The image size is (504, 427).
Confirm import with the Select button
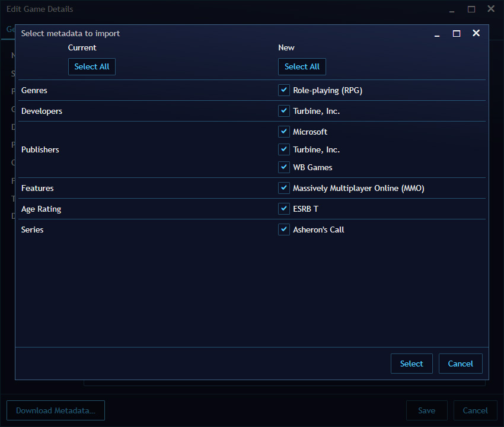[x=412, y=364]
